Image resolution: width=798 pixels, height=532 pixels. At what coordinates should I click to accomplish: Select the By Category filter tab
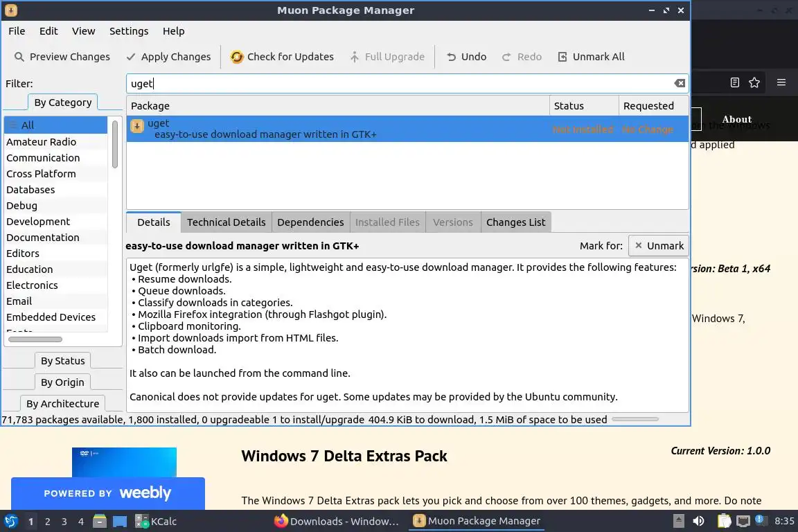(62, 103)
